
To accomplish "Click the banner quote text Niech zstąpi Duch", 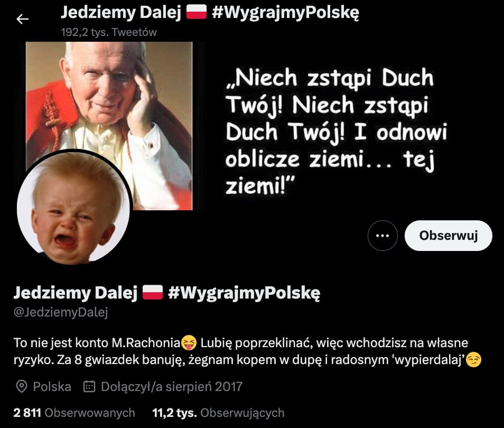I will 331,78.
